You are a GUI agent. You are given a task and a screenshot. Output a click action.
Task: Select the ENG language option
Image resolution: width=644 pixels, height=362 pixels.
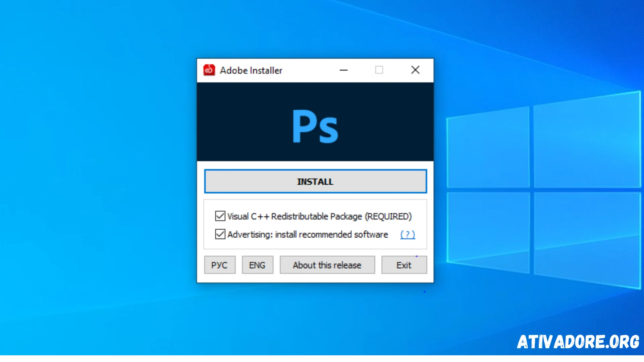point(257,265)
